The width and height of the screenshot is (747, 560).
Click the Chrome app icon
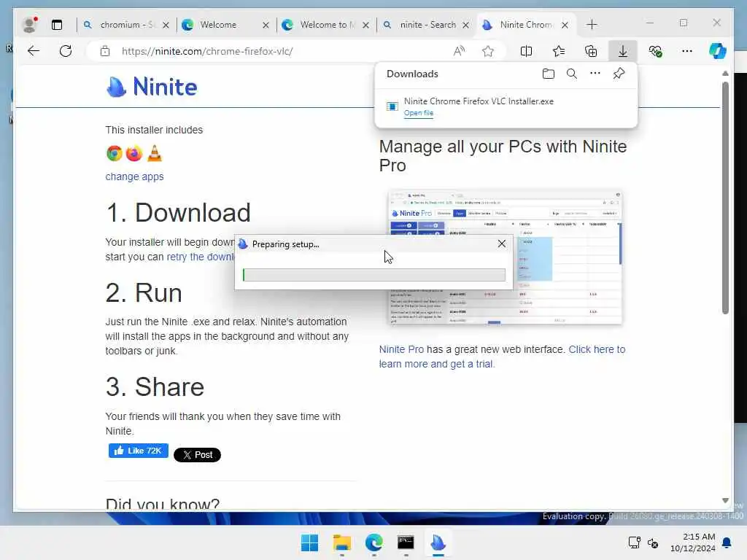115,153
